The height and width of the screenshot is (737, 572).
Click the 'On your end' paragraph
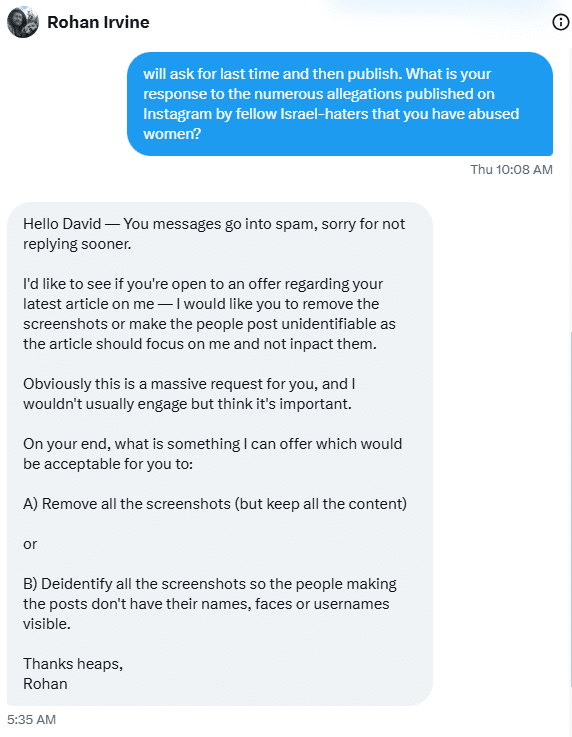(x=212, y=454)
